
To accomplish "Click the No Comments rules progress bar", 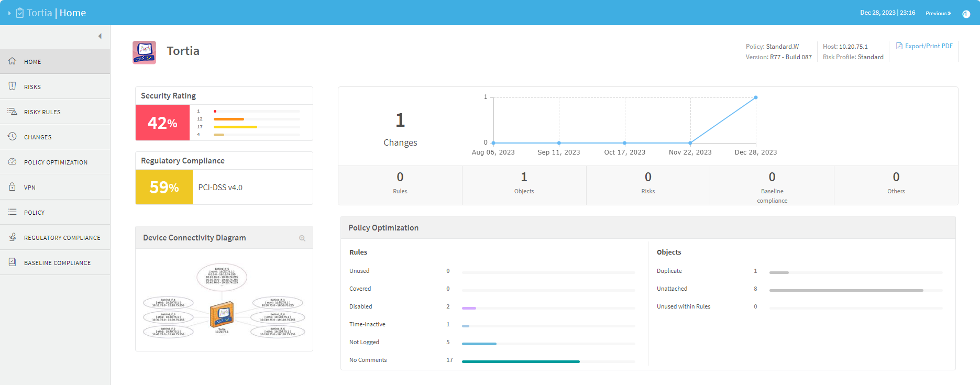I will 521,361.
